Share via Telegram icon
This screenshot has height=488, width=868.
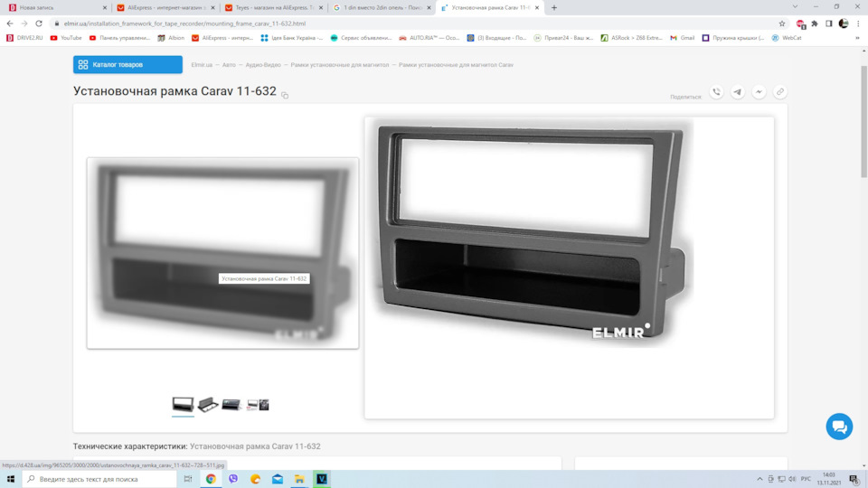738,92
